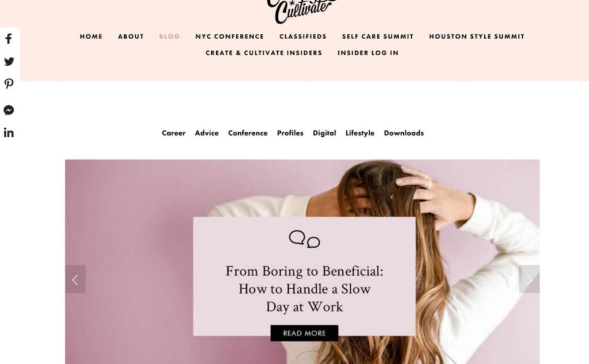Pin this page with Pinterest icon

click(x=9, y=84)
